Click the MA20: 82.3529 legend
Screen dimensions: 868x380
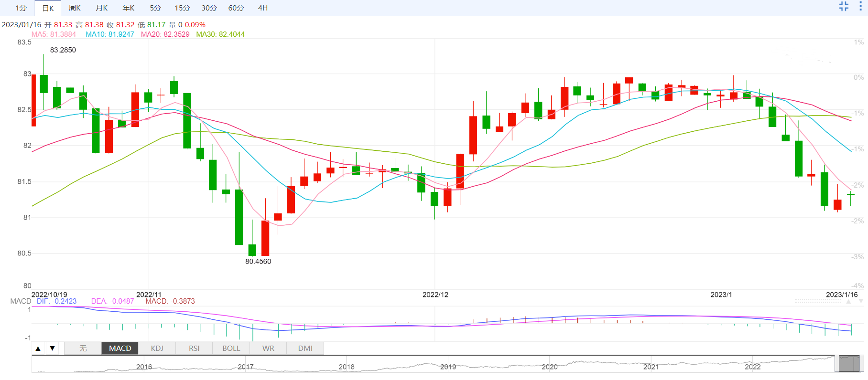pos(165,34)
